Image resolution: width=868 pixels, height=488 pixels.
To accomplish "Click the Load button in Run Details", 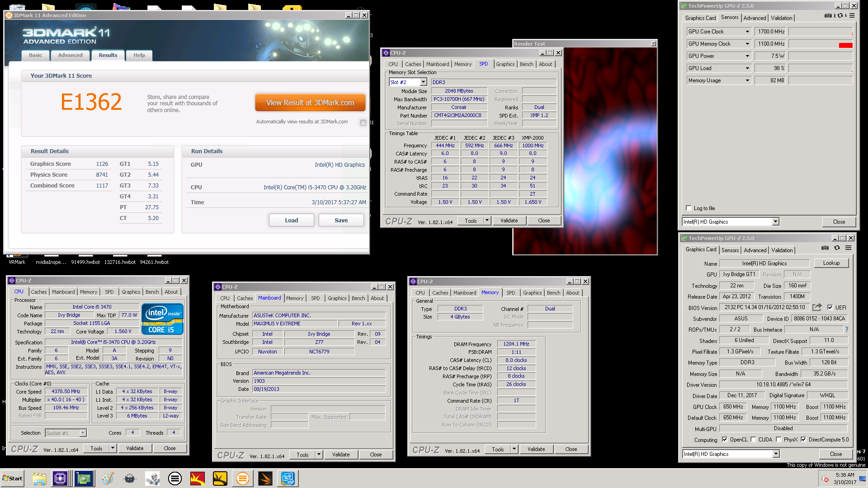I will tap(292, 221).
